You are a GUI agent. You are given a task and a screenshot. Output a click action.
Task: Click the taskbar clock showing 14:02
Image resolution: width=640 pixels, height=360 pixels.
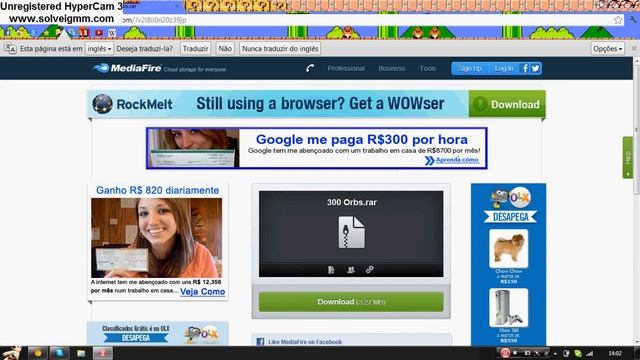[x=615, y=353]
